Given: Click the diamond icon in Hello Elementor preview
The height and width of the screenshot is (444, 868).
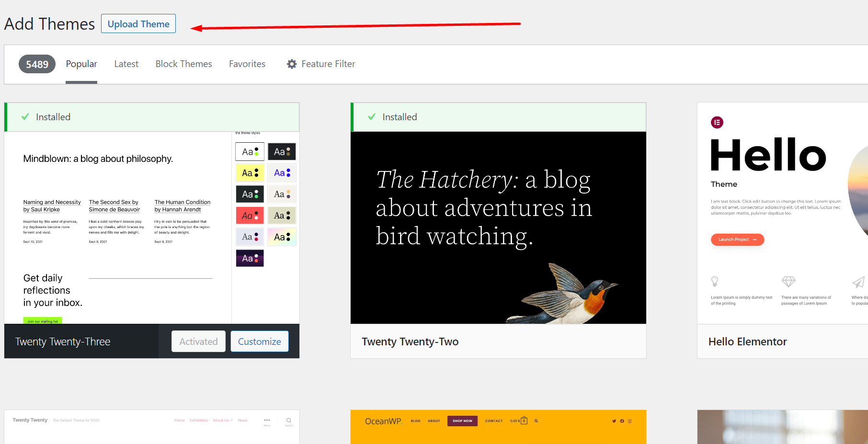Looking at the screenshot, I should pos(788,282).
